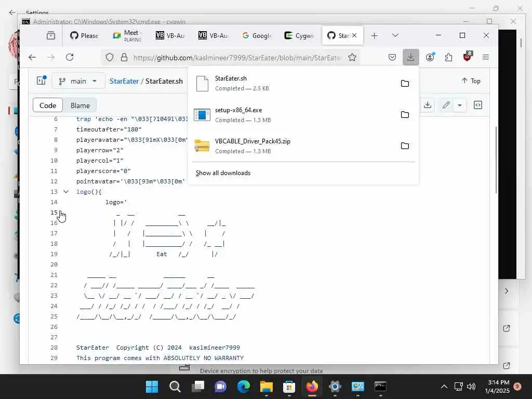Open the Firefox downloads panel button

[410, 57]
